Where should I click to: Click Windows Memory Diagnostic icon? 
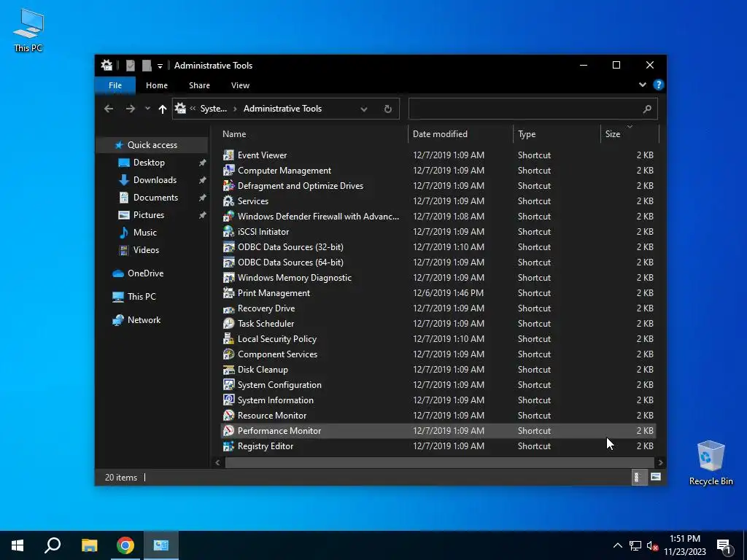228,278
